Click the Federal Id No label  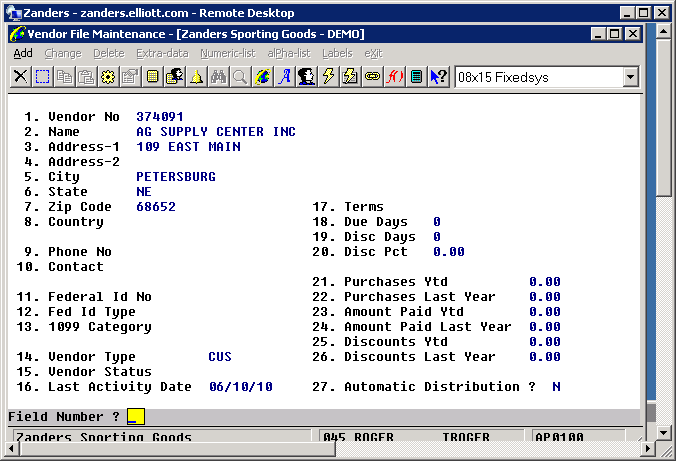[100, 297]
